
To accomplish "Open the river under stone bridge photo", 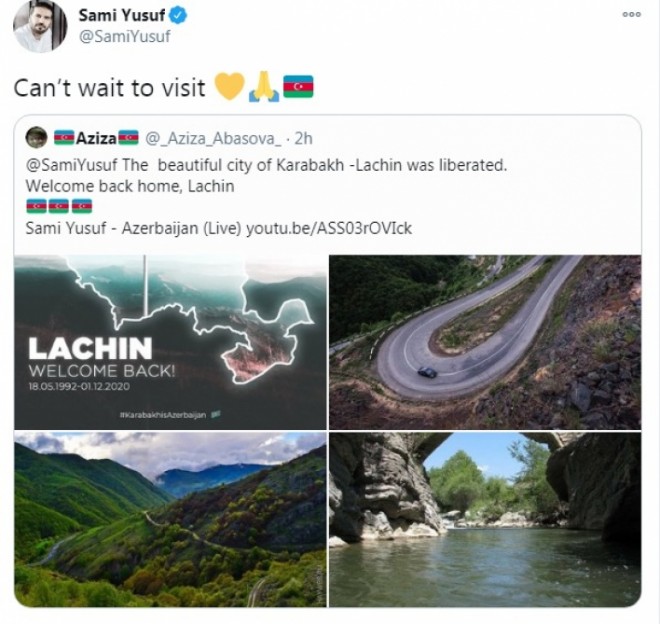I will click(x=485, y=519).
